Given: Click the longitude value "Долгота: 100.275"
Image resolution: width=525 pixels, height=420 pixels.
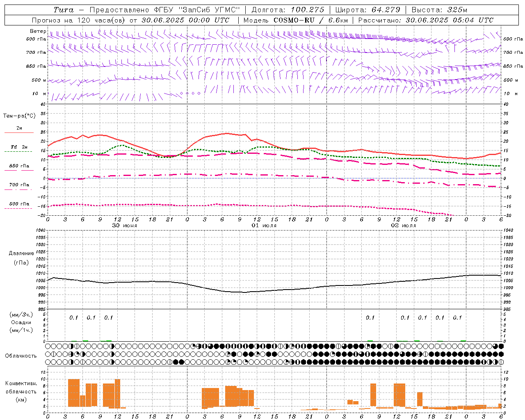Looking at the screenshot, I should click(x=288, y=10).
